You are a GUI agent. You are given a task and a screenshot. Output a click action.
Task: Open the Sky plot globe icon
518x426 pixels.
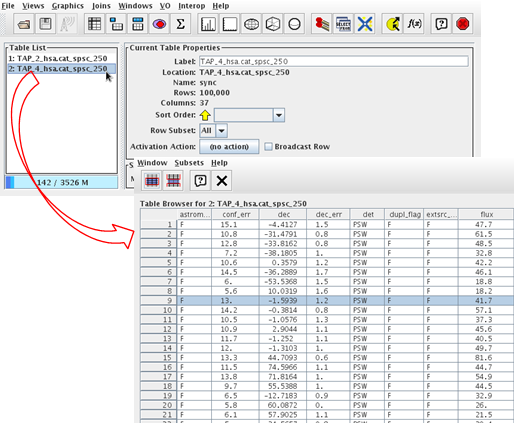tap(251, 24)
